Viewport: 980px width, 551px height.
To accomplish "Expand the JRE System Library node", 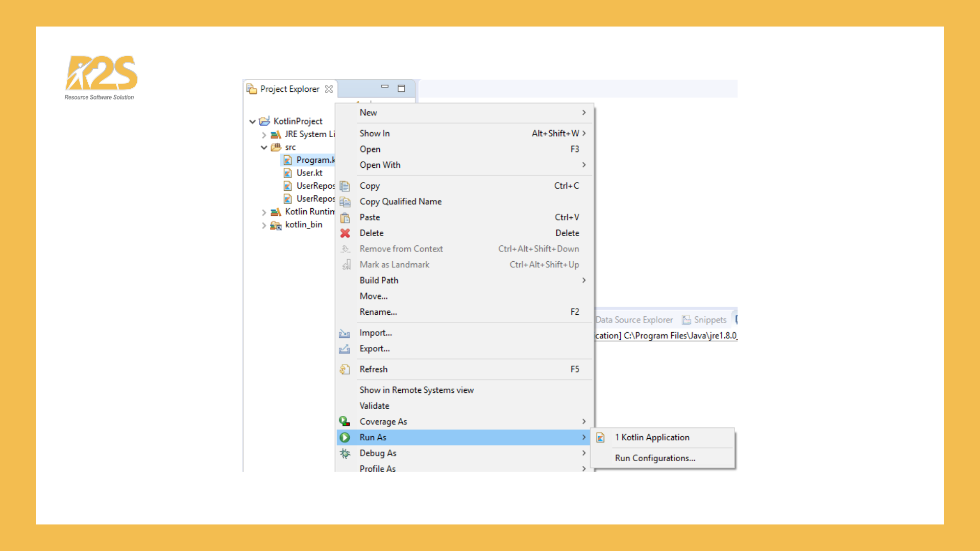I will tap(264, 135).
